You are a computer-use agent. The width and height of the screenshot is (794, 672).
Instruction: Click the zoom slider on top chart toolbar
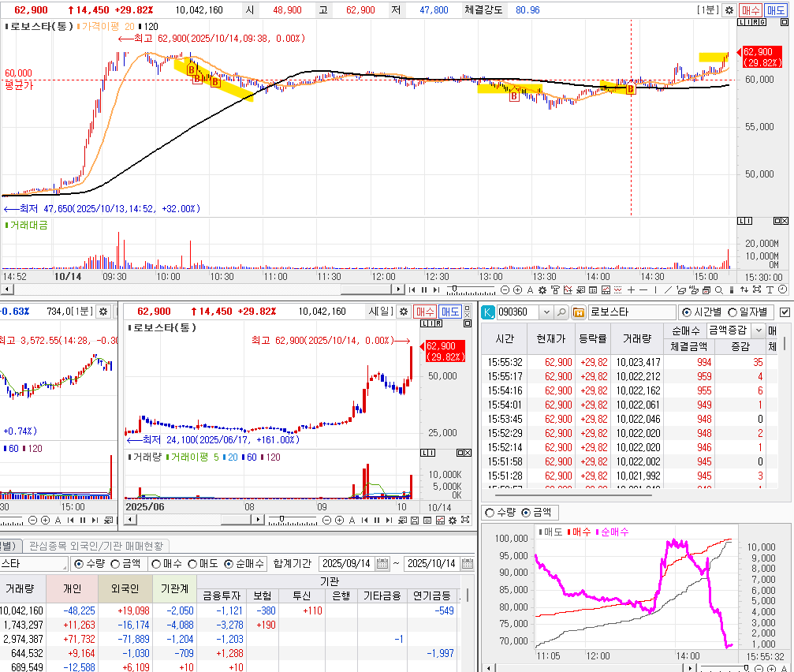[455, 289]
